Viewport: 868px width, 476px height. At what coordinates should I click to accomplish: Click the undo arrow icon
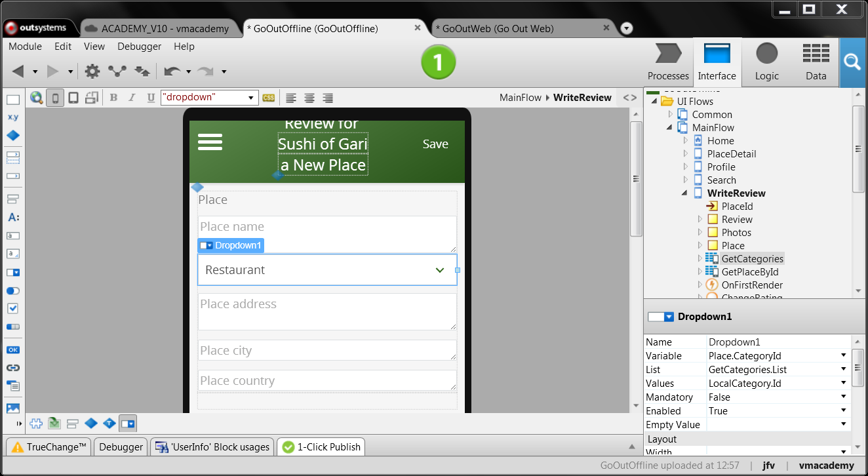pos(174,71)
